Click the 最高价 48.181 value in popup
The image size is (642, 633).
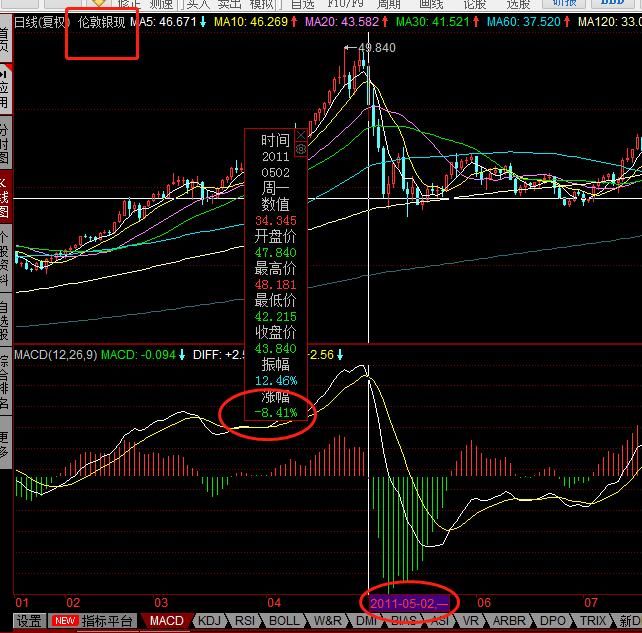pyautogui.click(x=276, y=285)
